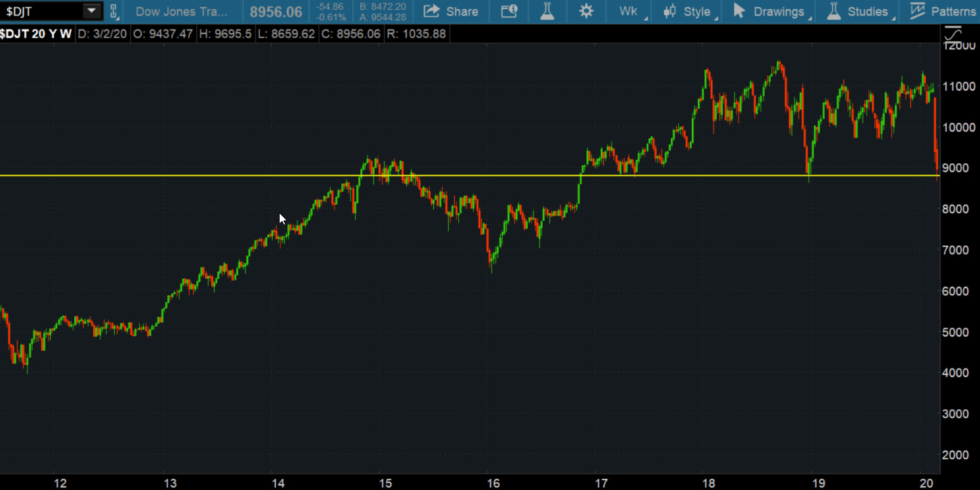Image resolution: width=980 pixels, height=490 pixels.
Task: Click the symbol link clip icon
Action: click(x=113, y=11)
